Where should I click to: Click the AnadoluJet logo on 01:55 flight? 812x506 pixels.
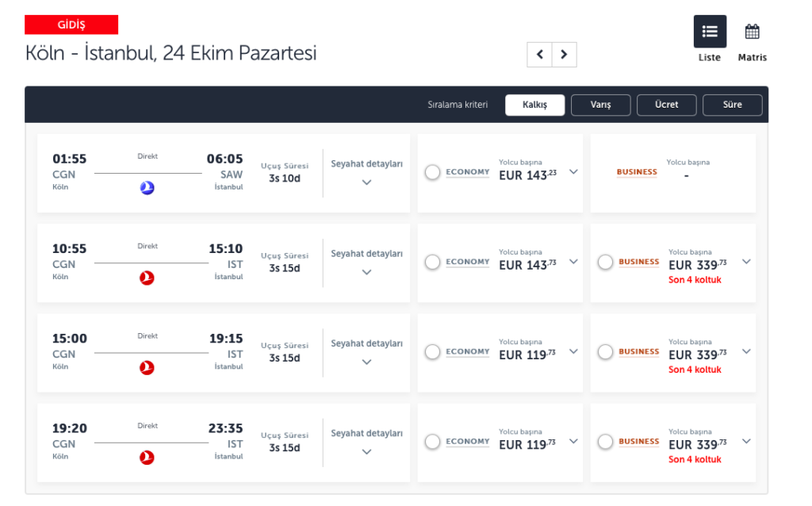(147, 188)
